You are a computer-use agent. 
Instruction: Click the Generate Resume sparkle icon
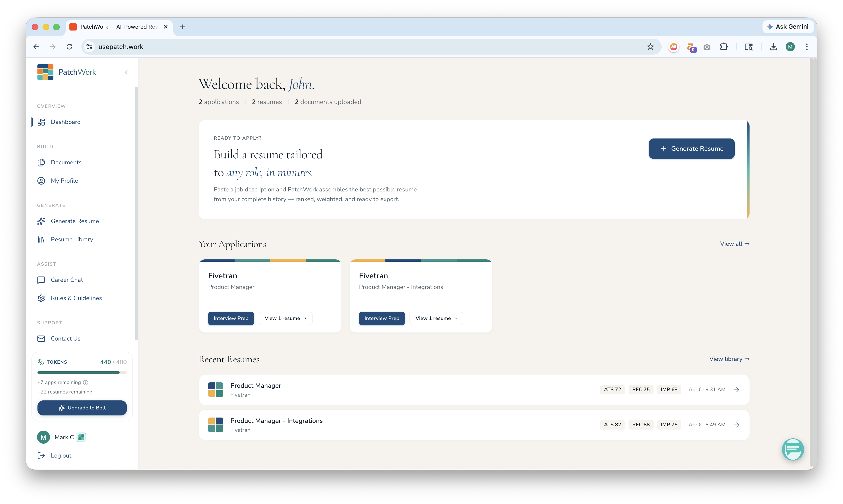41,221
